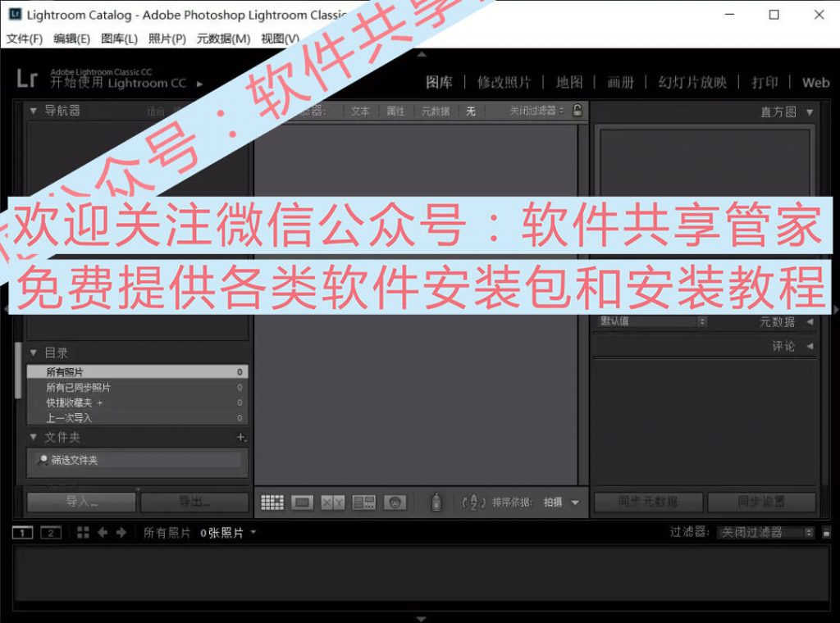Go forward with the right arrow
This screenshot has width=840, height=623.
(x=121, y=533)
